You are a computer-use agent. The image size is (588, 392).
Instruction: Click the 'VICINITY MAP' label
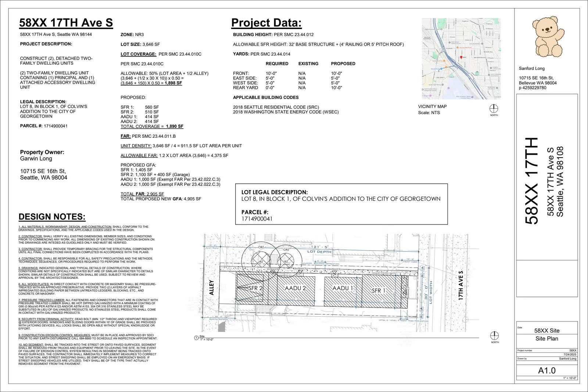pyautogui.click(x=432, y=107)
